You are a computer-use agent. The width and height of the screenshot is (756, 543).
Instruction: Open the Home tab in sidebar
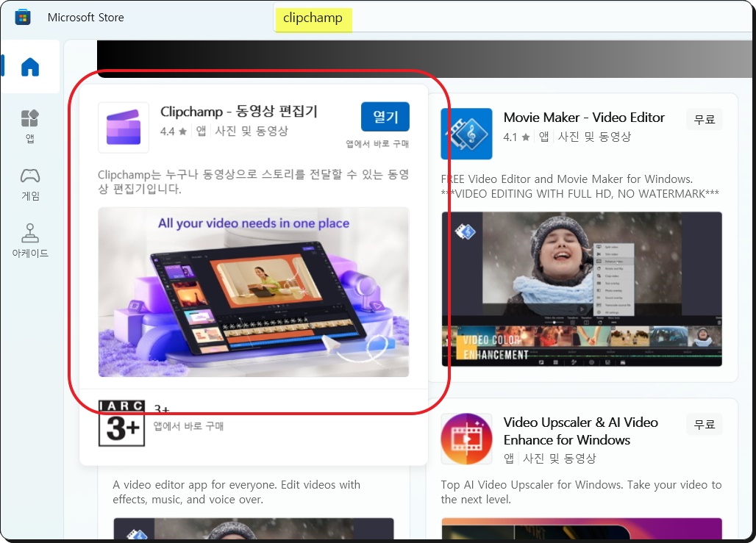pos(30,66)
